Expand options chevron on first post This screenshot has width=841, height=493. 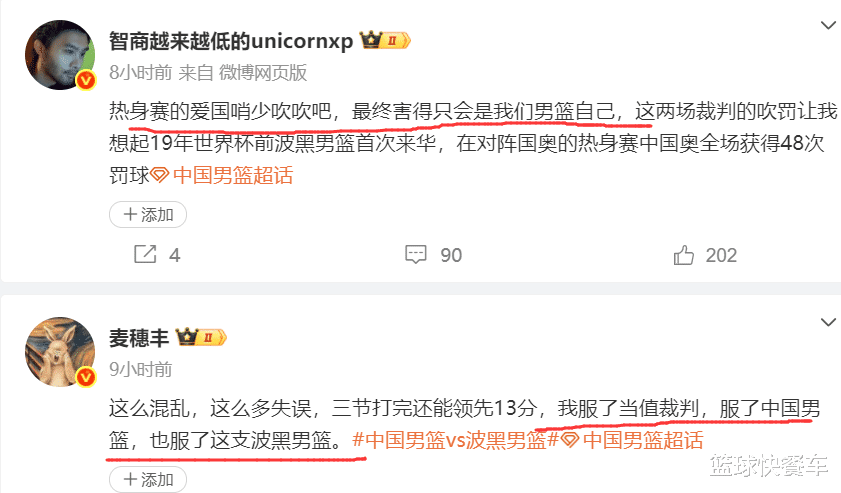click(828, 25)
